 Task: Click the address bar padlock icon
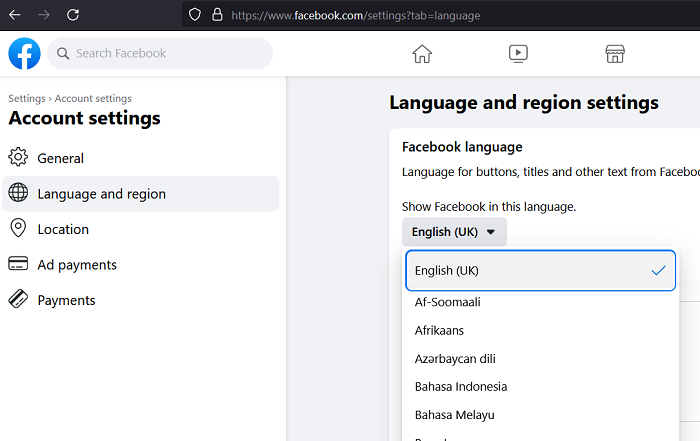point(217,15)
